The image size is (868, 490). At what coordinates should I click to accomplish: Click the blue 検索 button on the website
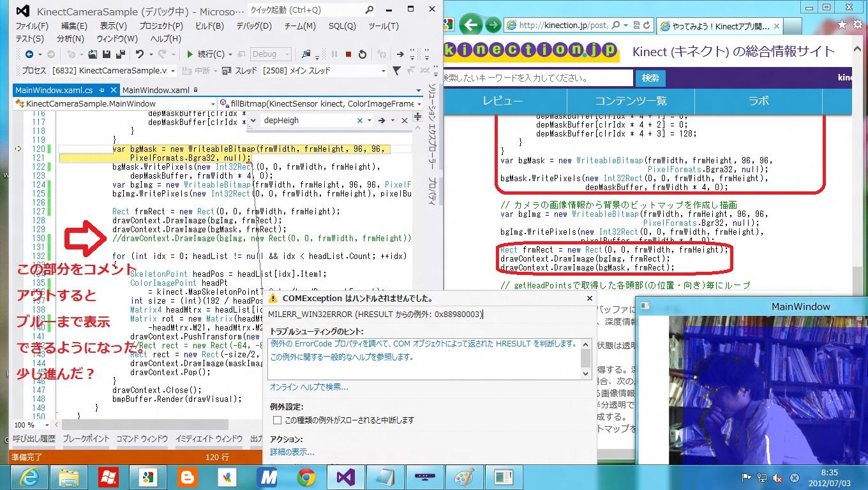click(650, 78)
